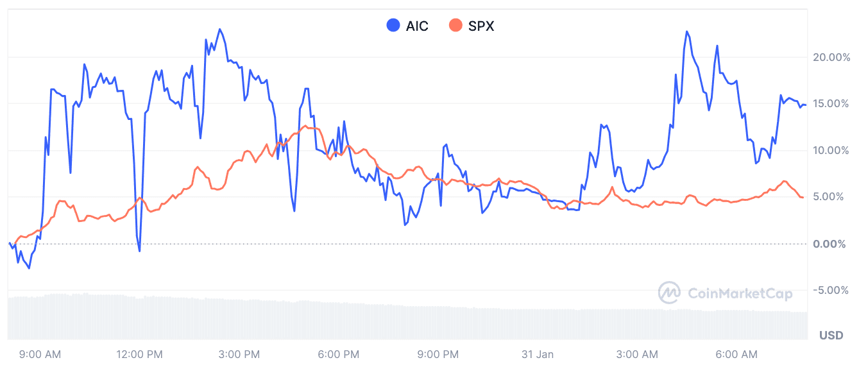
Task: Toggle the orange SPX legend dot
Action: coord(455,26)
